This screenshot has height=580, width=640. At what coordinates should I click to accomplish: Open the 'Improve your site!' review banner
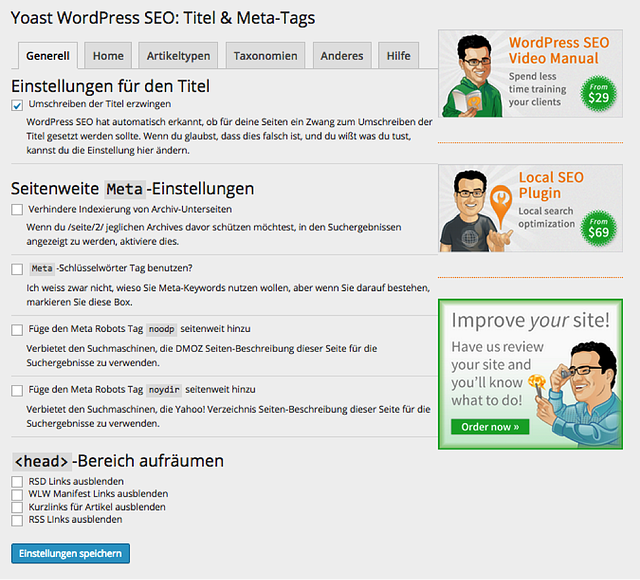[x=531, y=374]
